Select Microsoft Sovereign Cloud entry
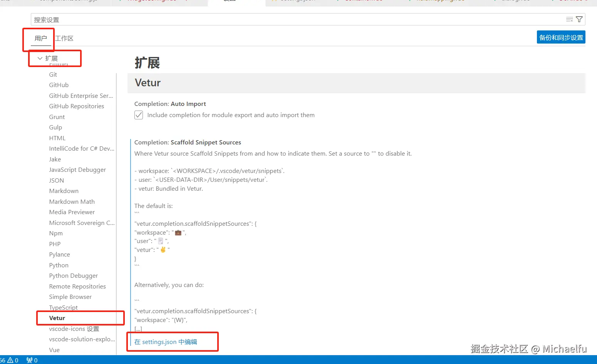Screen dimensions: 597x364 pyautogui.click(x=82, y=223)
